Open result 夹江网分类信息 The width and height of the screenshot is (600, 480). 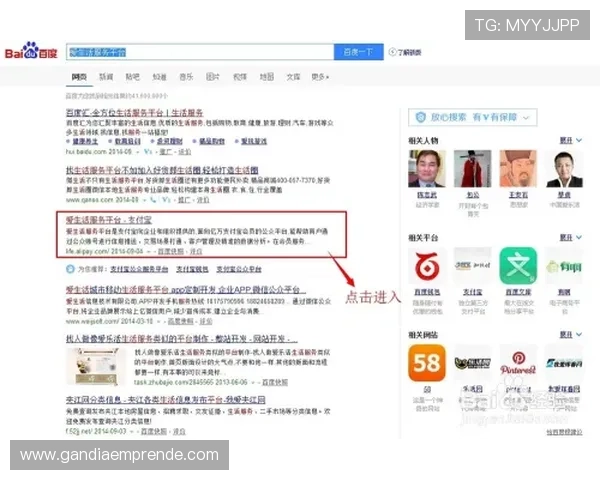[x=166, y=400]
